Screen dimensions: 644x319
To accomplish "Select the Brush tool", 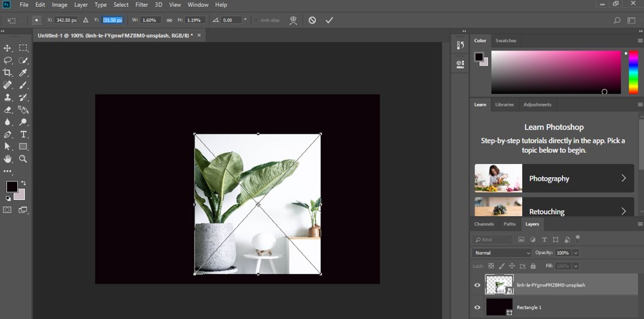I will point(24,85).
